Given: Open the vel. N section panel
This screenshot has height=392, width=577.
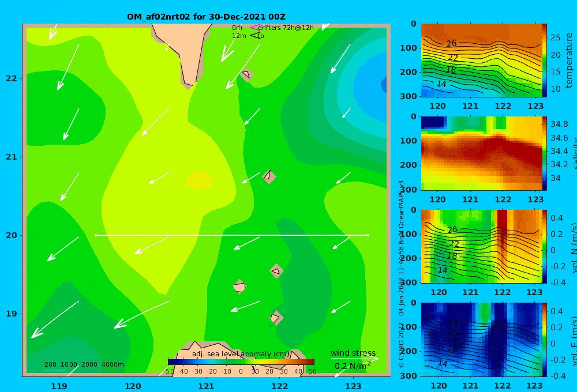Looking at the screenshot, I should [x=481, y=246].
